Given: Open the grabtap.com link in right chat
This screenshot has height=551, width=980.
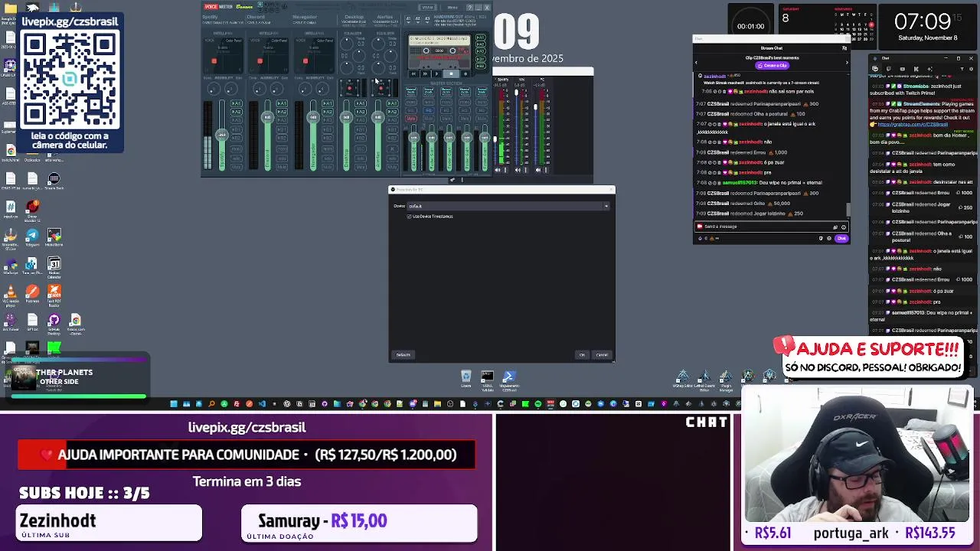Looking at the screenshot, I should tap(913, 125).
